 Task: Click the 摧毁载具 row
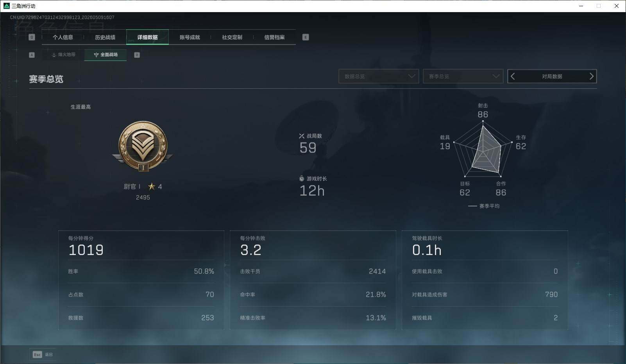[x=485, y=318]
